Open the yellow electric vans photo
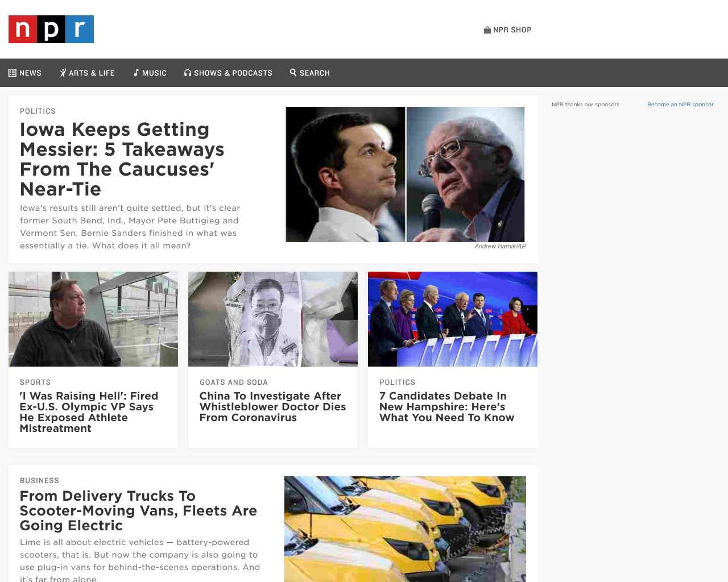The image size is (728, 582). pyautogui.click(x=405, y=529)
